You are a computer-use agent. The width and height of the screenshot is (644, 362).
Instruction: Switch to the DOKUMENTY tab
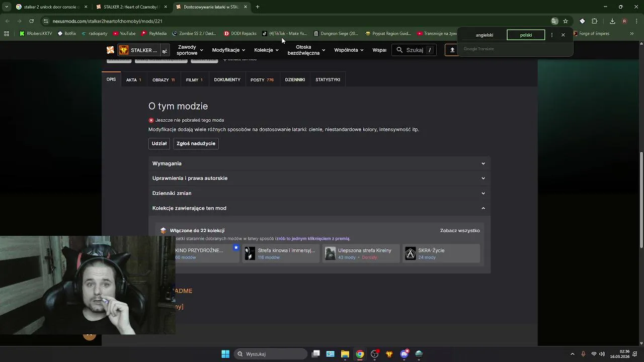coord(227,79)
